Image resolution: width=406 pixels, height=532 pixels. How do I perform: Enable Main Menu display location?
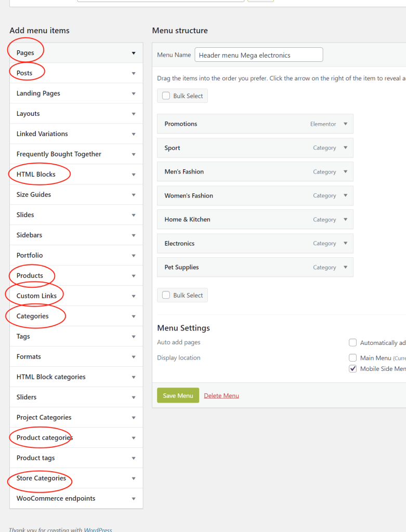coord(353,358)
